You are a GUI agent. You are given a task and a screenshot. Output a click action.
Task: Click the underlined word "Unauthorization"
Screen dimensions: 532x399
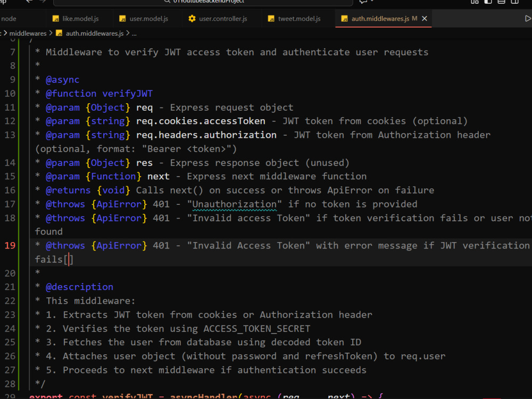tap(235, 204)
